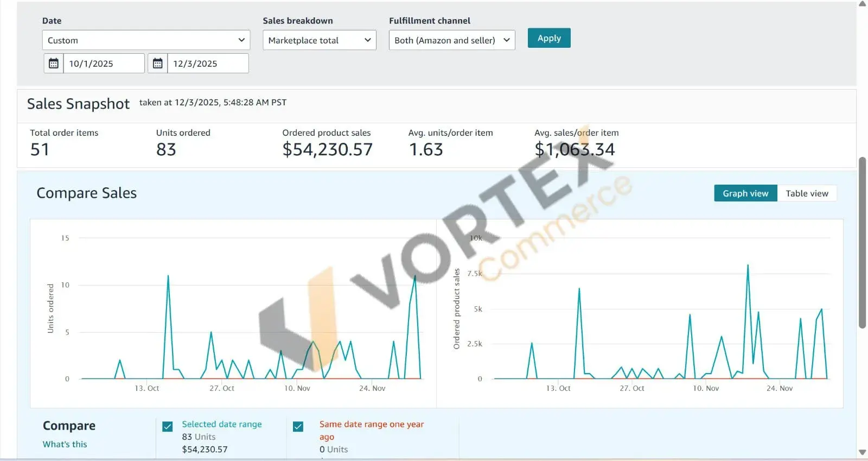
Task: Open the Sales breakdown dropdown
Action: tap(319, 40)
